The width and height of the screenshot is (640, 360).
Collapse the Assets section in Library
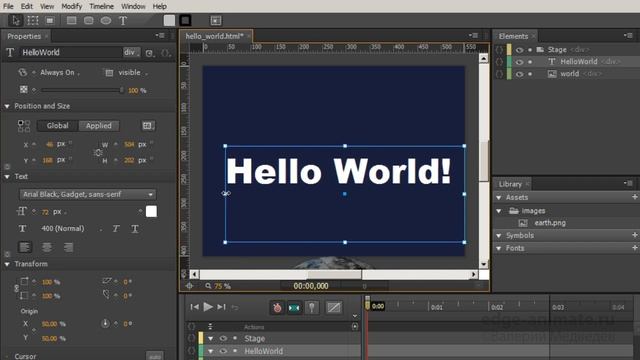(x=499, y=198)
